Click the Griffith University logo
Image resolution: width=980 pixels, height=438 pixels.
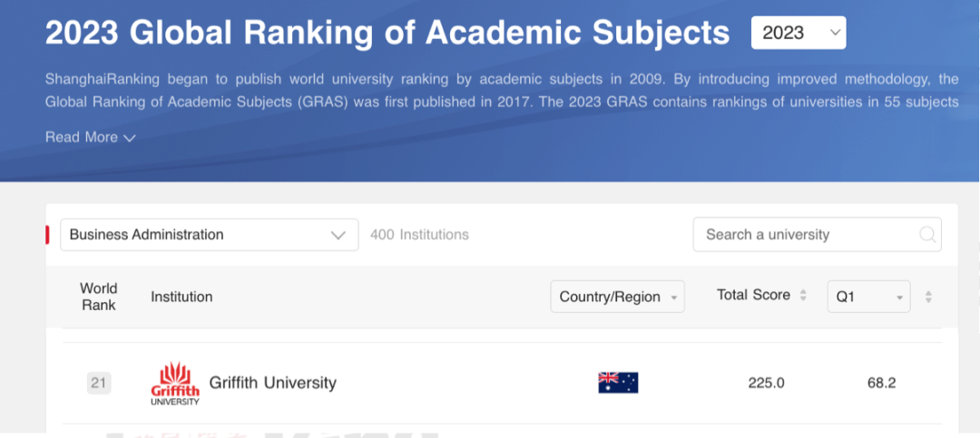175,383
